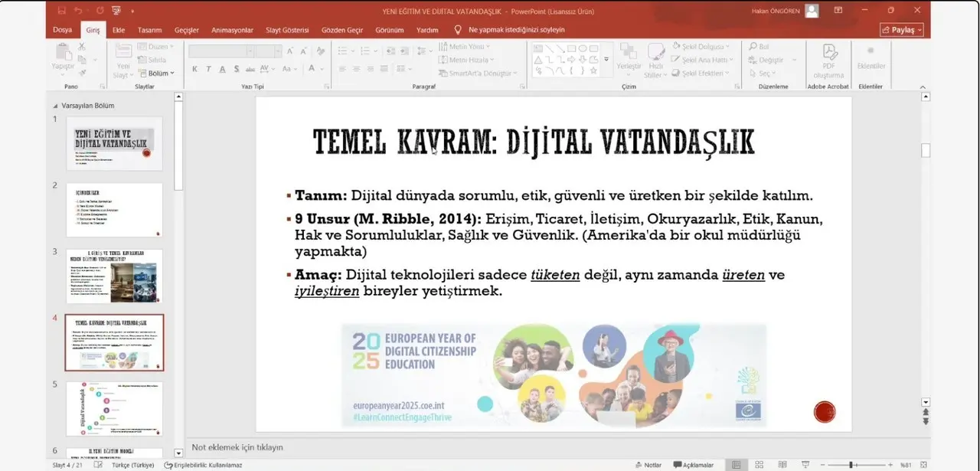Viewport: 980px width, 471px height.
Task: Open the slide sorter view from status bar
Action: (759, 465)
